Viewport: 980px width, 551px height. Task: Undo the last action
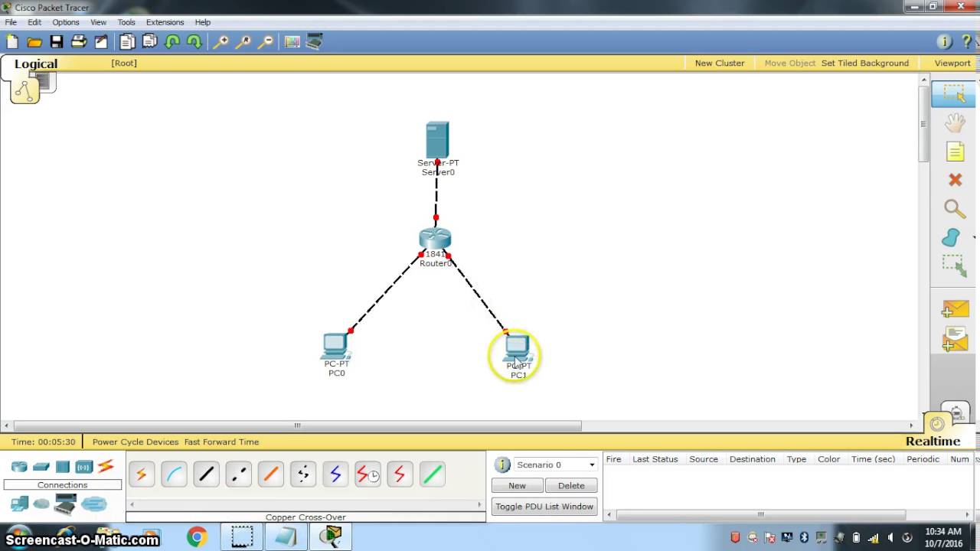172,42
